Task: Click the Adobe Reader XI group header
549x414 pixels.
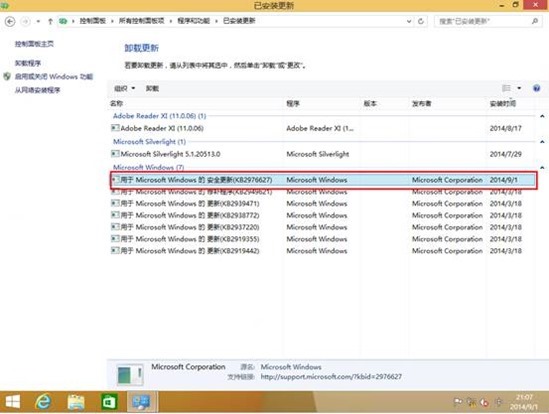Action: (160, 116)
